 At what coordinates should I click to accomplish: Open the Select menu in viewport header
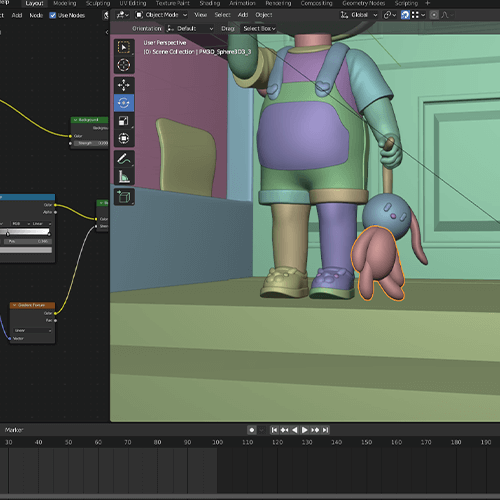tap(222, 15)
